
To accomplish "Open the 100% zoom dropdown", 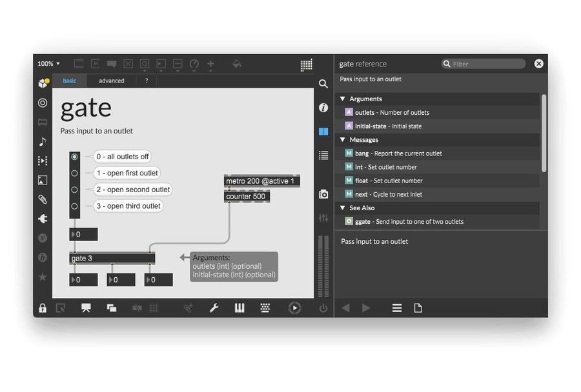I will (x=48, y=64).
